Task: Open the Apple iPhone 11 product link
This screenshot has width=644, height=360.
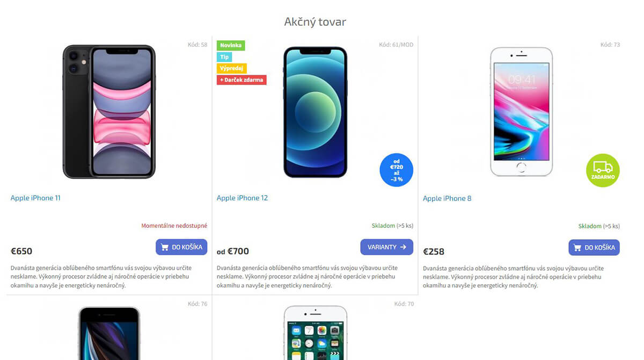Action: (x=35, y=198)
